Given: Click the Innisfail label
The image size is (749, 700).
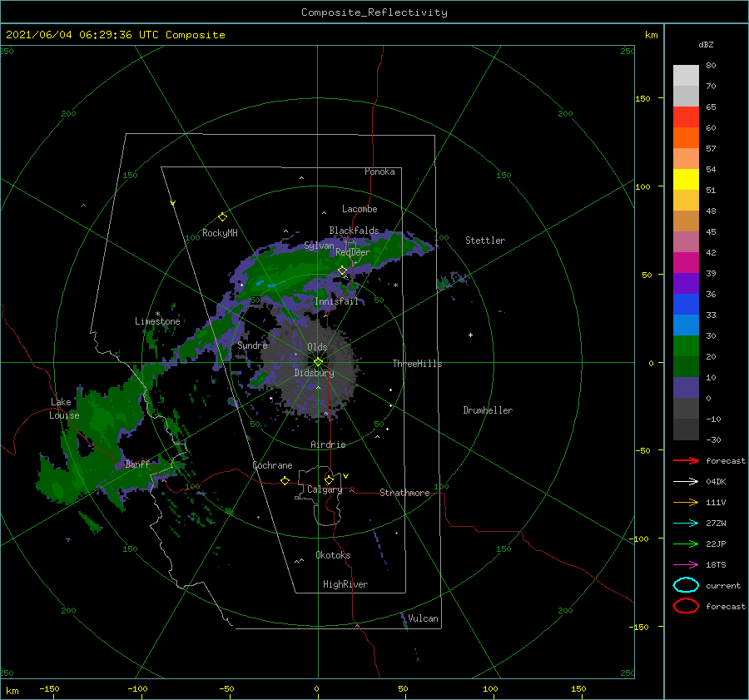Looking at the screenshot, I should click(x=336, y=301).
